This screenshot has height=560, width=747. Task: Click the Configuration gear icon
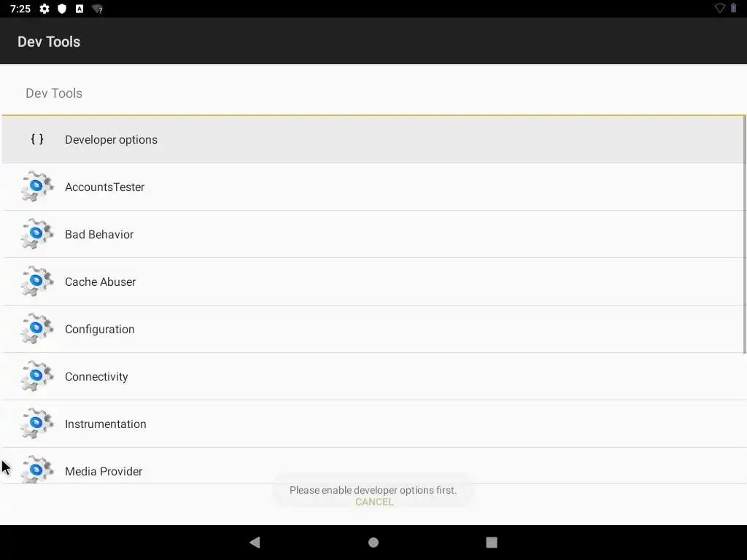36,329
